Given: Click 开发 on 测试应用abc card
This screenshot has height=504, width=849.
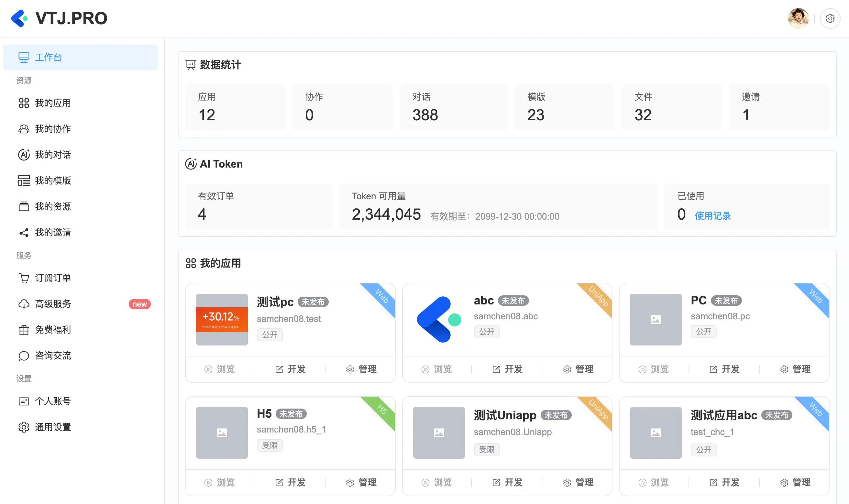Looking at the screenshot, I should [x=724, y=483].
